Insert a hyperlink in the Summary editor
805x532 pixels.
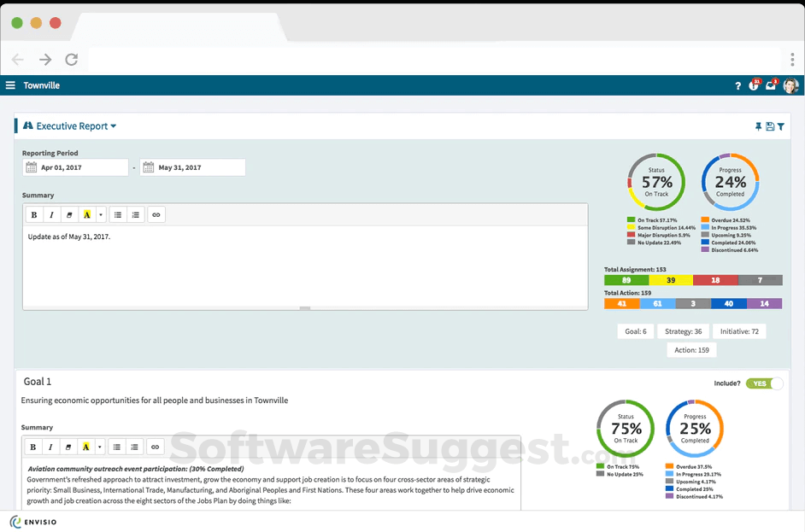click(155, 214)
